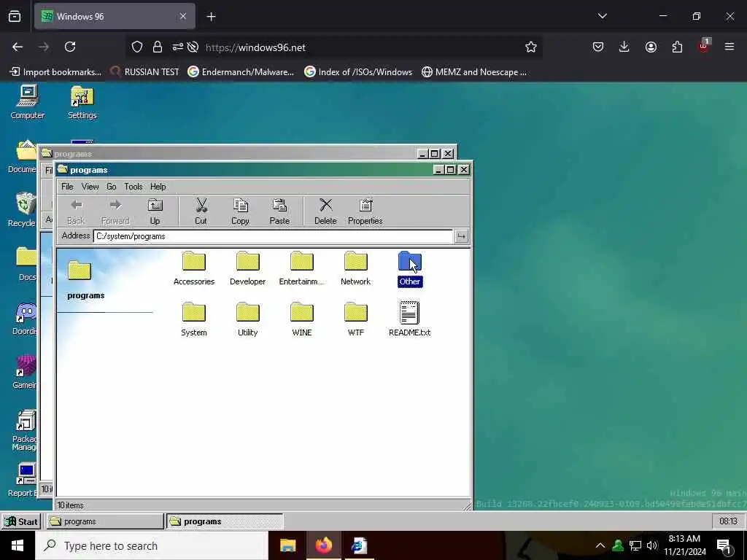Maximize the front programs window
Screen dimensions: 747x560
coord(450,169)
